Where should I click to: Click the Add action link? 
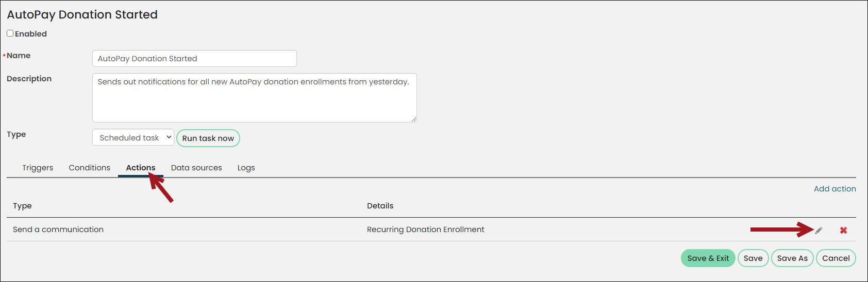835,189
